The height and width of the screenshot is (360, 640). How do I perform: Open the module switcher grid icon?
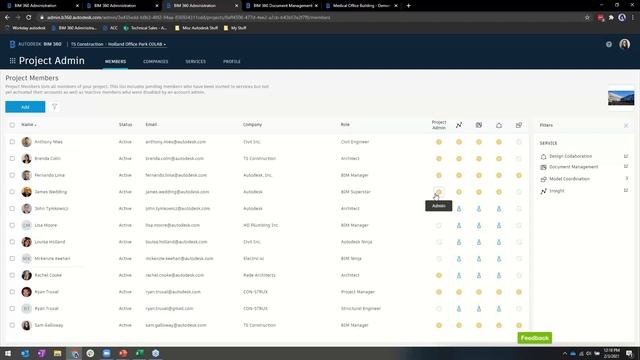(12, 61)
